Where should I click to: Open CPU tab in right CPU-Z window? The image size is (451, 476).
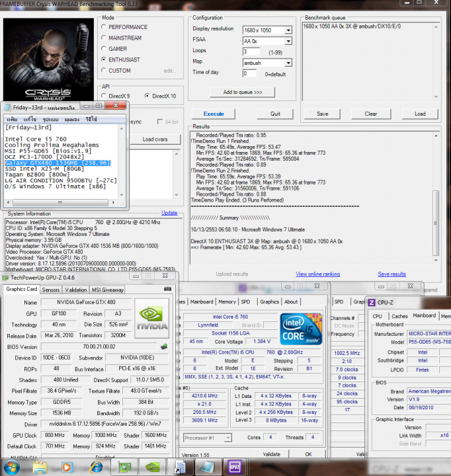click(x=377, y=316)
